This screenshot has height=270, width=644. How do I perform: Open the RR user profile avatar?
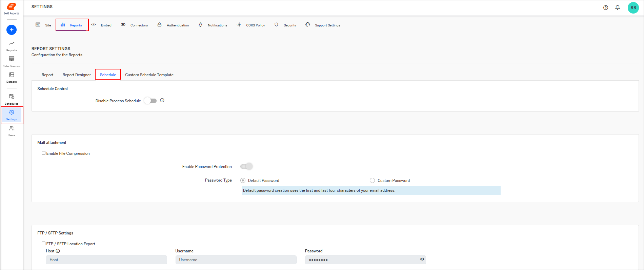click(633, 7)
